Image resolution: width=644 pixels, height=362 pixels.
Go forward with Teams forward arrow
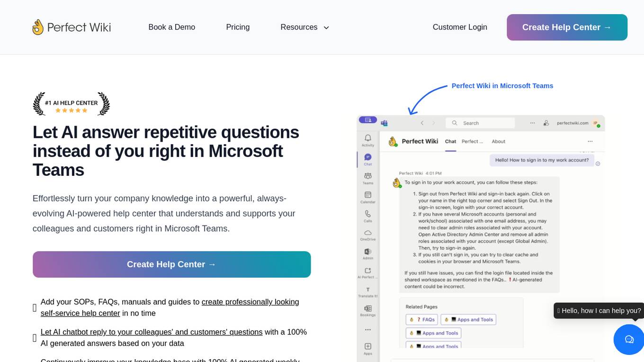[x=433, y=123]
